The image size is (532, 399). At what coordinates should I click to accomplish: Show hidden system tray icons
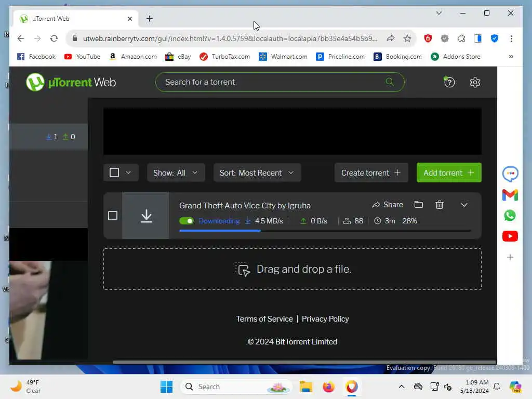click(402, 387)
